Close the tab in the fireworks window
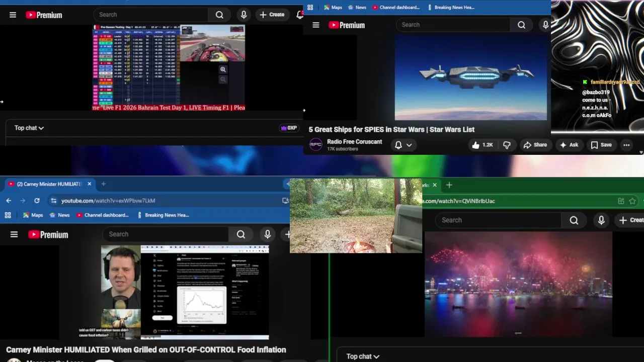This screenshot has width=644, height=362. click(x=435, y=185)
